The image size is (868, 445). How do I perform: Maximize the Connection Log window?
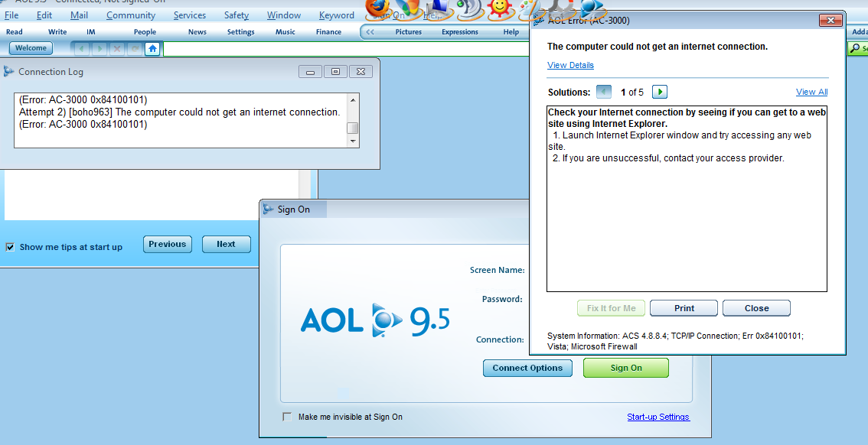(335, 71)
